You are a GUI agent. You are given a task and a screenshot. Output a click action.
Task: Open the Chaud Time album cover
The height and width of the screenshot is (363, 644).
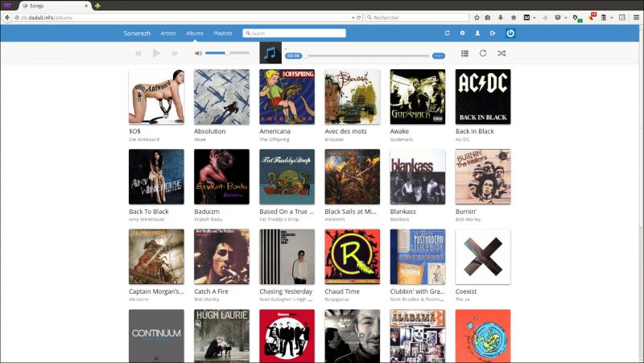(x=353, y=257)
